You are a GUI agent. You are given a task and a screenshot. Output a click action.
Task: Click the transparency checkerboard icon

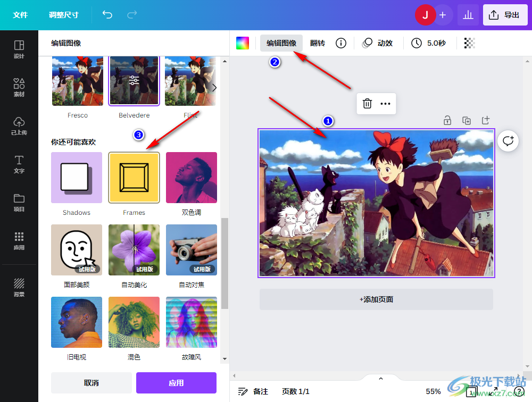click(x=470, y=43)
